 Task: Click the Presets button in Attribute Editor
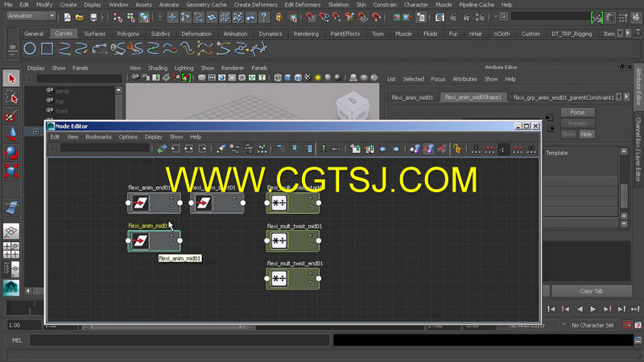click(577, 123)
